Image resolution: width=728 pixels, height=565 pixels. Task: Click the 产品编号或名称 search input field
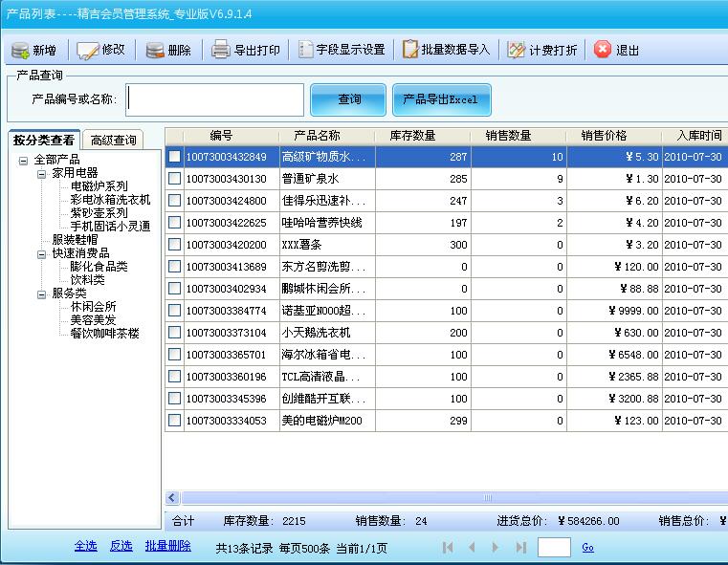[215, 99]
